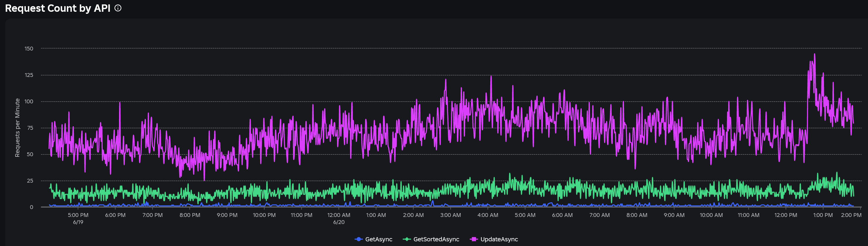Open the info icon beside the chart title

pos(118,8)
